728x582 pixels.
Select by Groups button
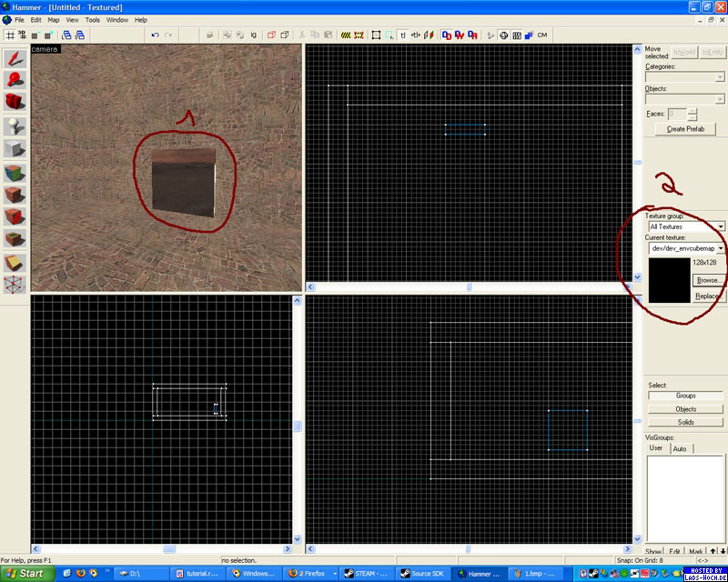tap(686, 396)
